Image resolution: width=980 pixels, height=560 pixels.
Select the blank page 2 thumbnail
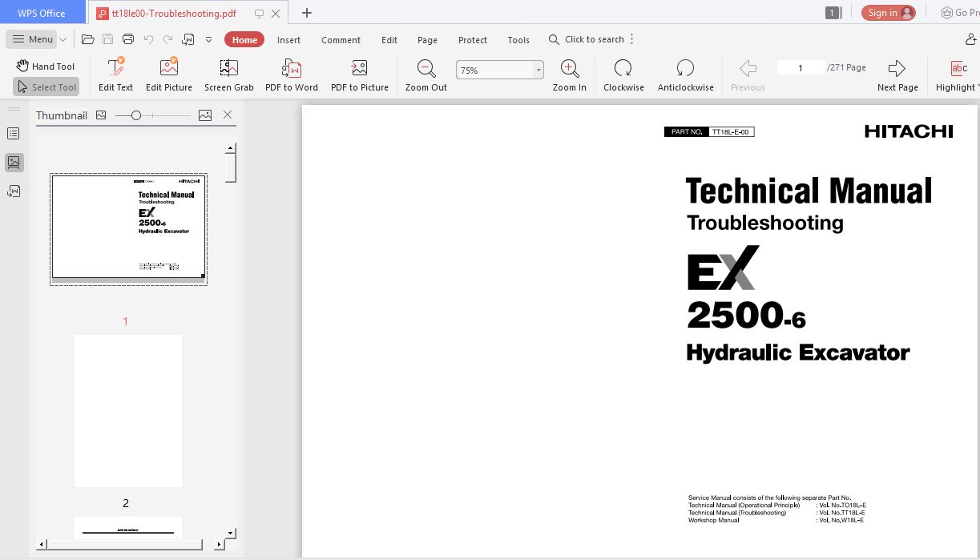coord(128,411)
